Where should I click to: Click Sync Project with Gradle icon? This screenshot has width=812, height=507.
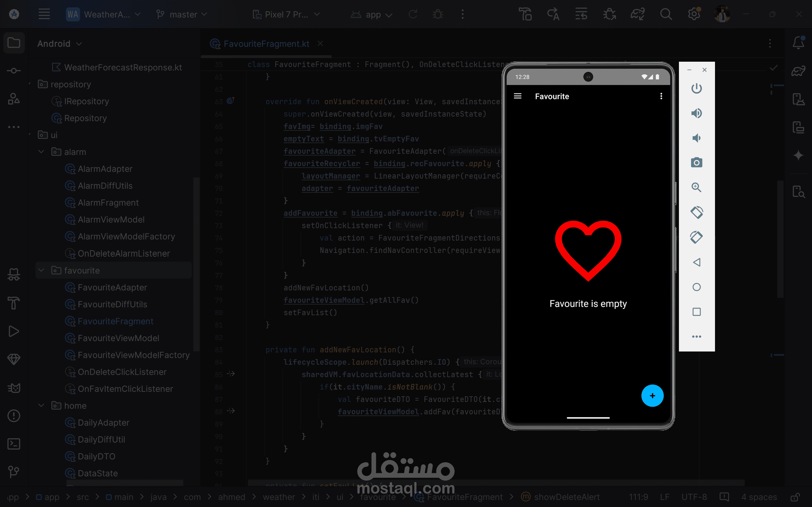click(637, 14)
